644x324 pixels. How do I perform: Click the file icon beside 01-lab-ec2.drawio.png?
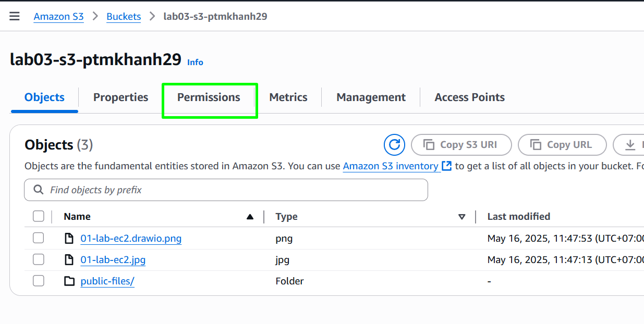69,239
